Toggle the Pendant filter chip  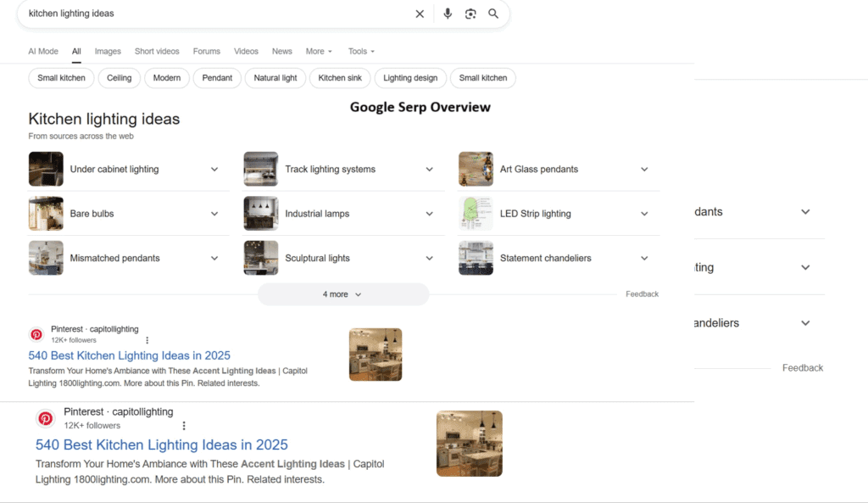(217, 78)
